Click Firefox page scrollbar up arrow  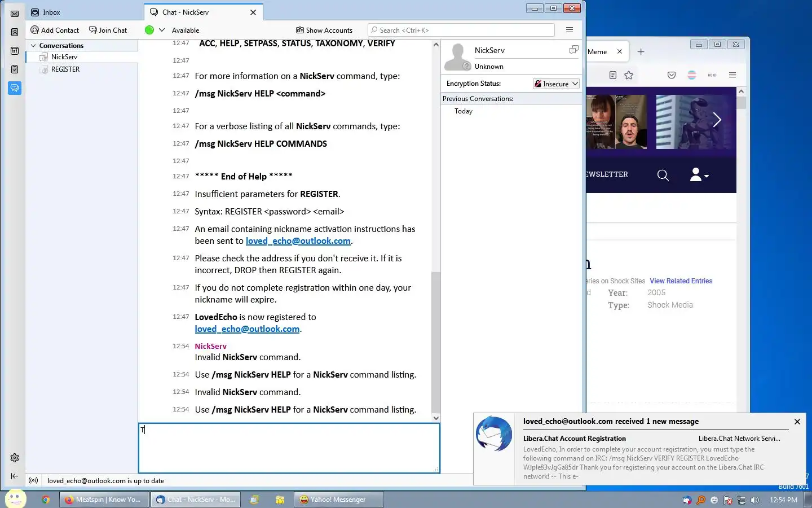pos(742,91)
